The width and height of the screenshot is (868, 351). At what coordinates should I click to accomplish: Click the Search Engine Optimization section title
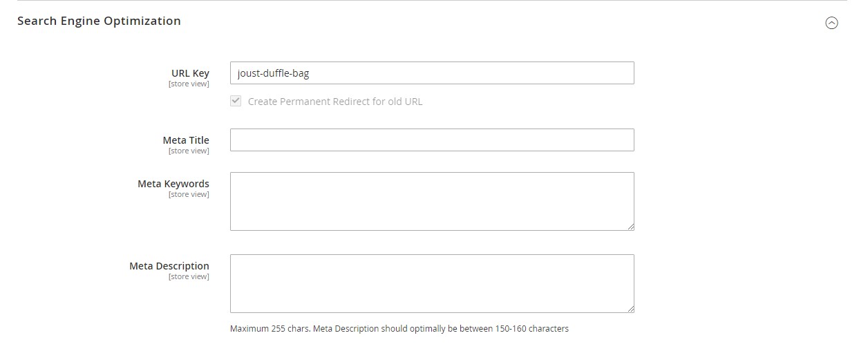pos(99,21)
